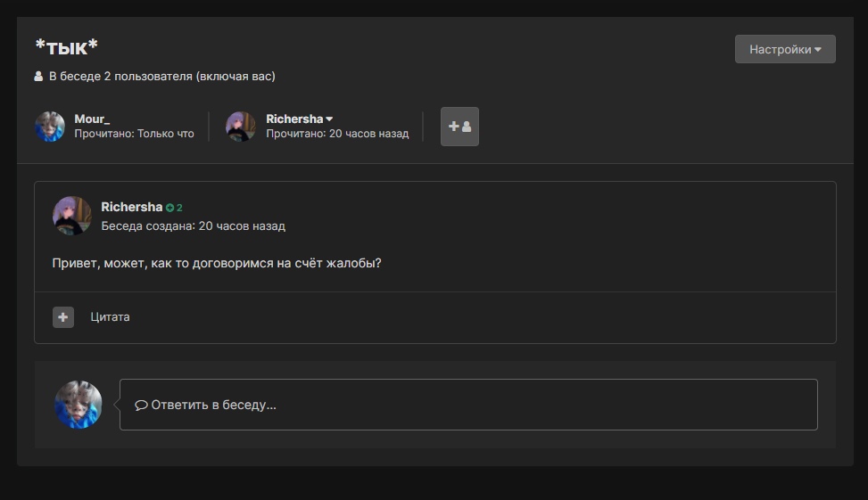Click Richersha's avatar in the message
868x500 pixels.
(72, 216)
